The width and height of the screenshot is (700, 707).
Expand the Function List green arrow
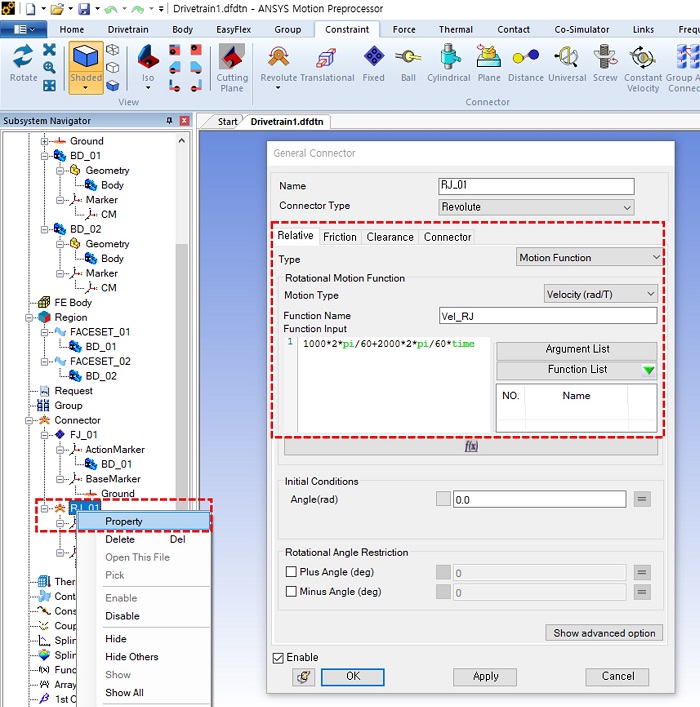coord(648,370)
